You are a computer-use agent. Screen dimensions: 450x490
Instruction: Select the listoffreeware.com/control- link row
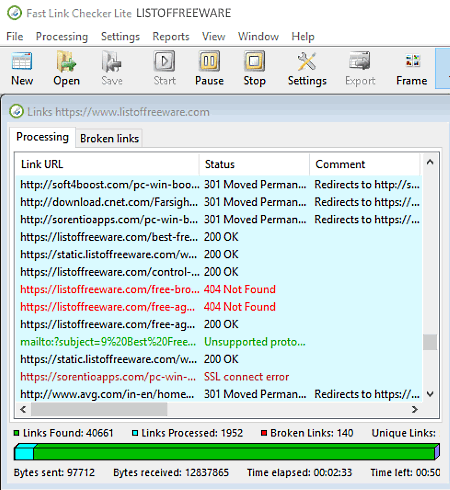click(x=219, y=272)
